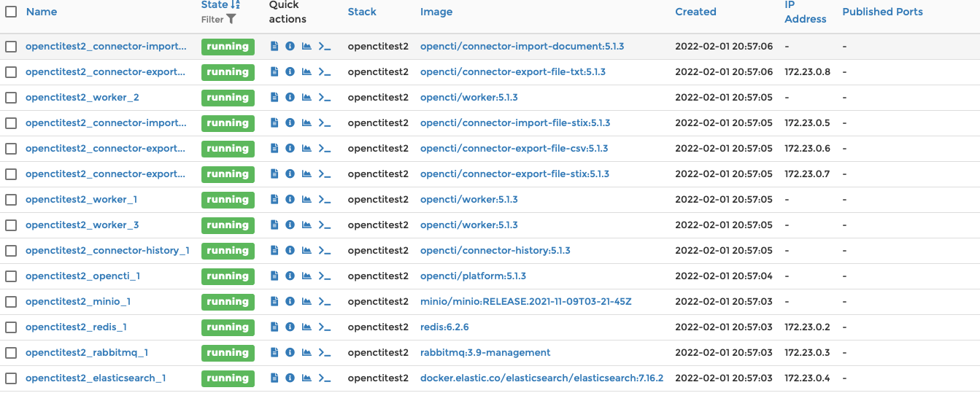This screenshot has height=393, width=980.
Task: Click the created time 2022-02-01 20:57:04
Action: point(724,276)
